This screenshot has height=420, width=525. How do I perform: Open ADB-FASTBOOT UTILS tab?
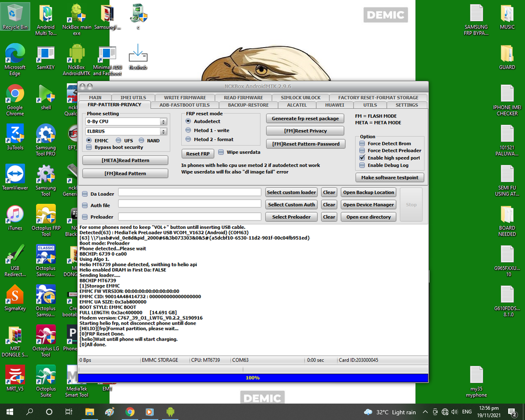coord(184,105)
